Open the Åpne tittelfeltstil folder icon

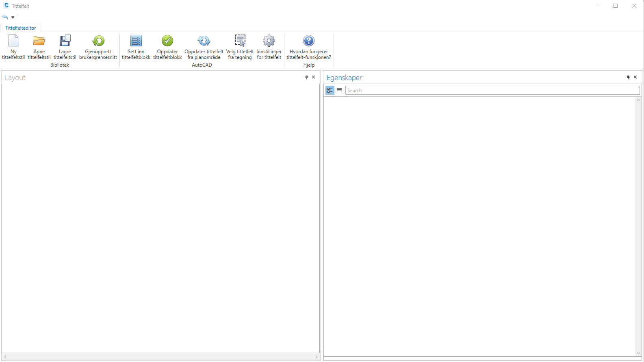[39, 41]
